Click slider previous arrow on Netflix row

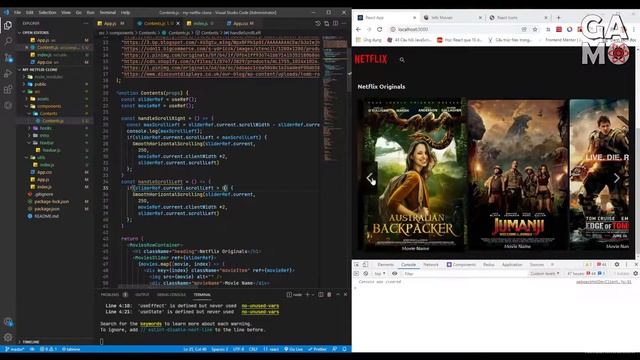370,178
